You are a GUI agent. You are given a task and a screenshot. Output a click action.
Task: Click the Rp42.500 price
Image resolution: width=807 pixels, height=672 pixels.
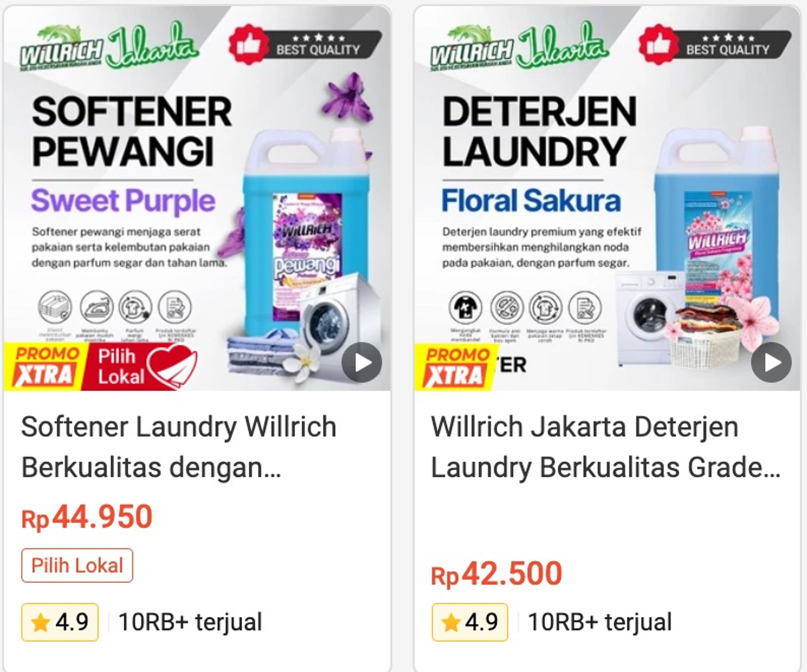[496, 574]
